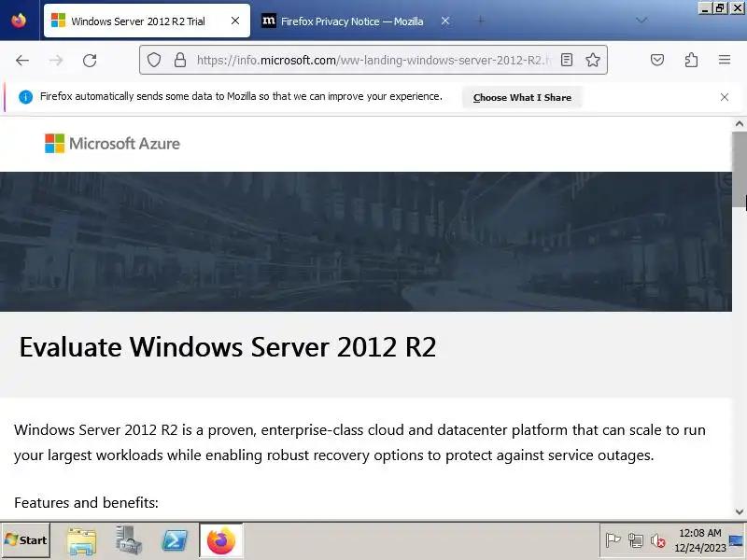Click the muted volume tray icon
Image resolution: width=747 pixels, height=560 pixels.
[x=658, y=540]
